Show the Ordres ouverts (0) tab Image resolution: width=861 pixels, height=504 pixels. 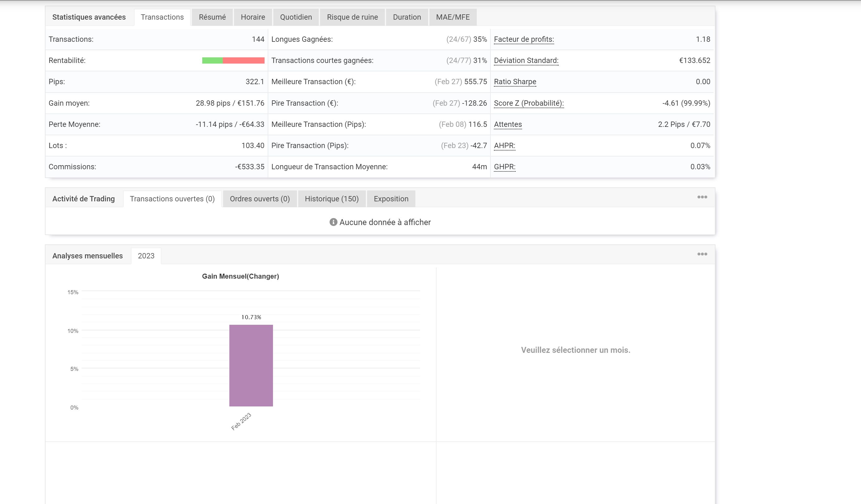click(259, 199)
